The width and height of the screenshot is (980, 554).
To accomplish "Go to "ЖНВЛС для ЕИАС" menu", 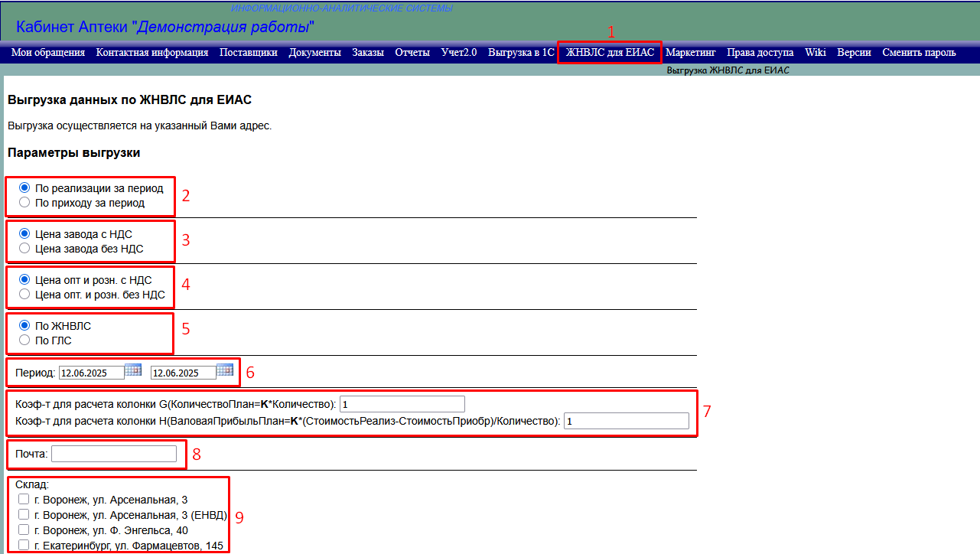I will point(610,53).
